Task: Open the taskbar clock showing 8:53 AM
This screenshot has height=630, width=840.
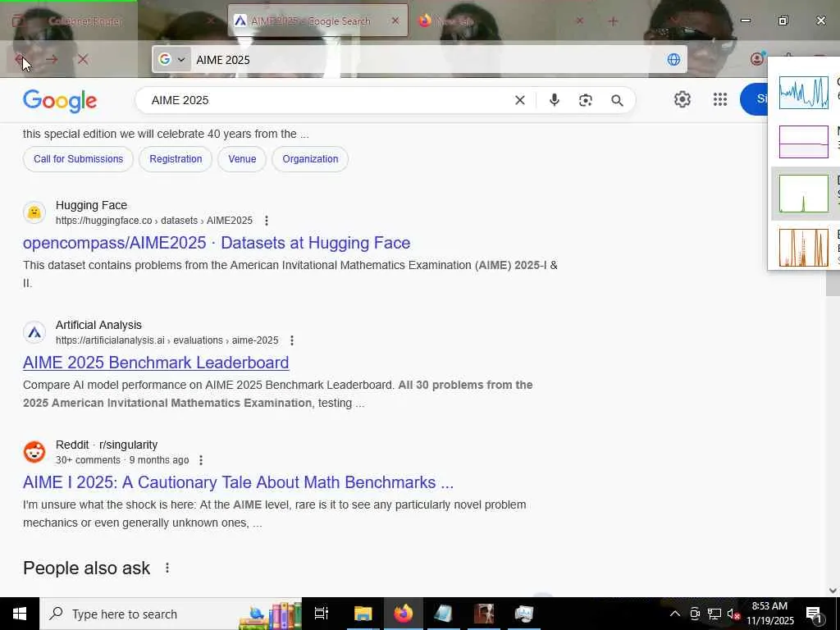Action: pos(769,614)
